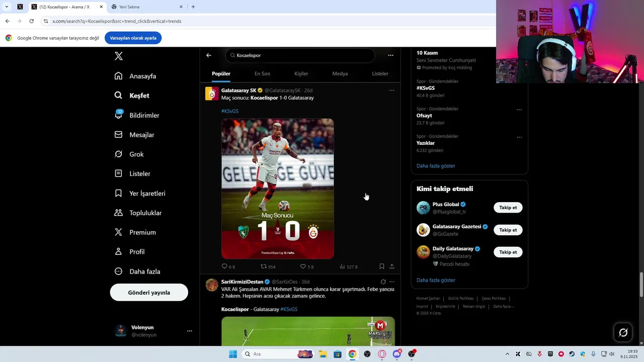The image size is (644, 362).
Task: Open Yer İşaretleri bookmarks
Action: point(140,194)
